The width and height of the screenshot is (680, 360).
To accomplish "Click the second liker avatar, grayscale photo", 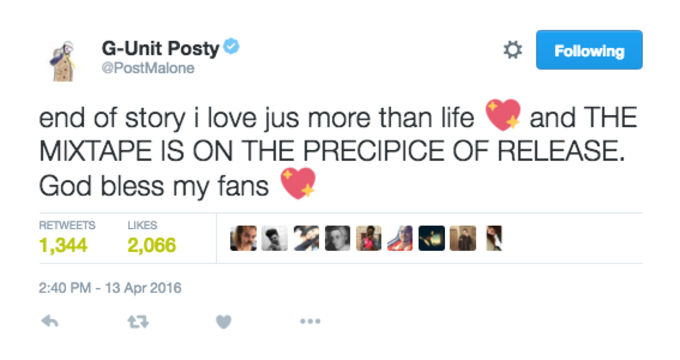I will (x=275, y=238).
